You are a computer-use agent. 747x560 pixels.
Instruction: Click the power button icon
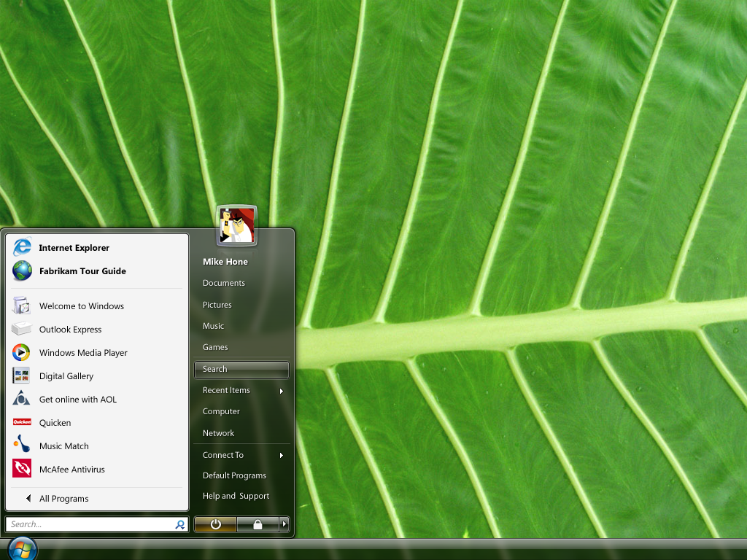(x=215, y=524)
